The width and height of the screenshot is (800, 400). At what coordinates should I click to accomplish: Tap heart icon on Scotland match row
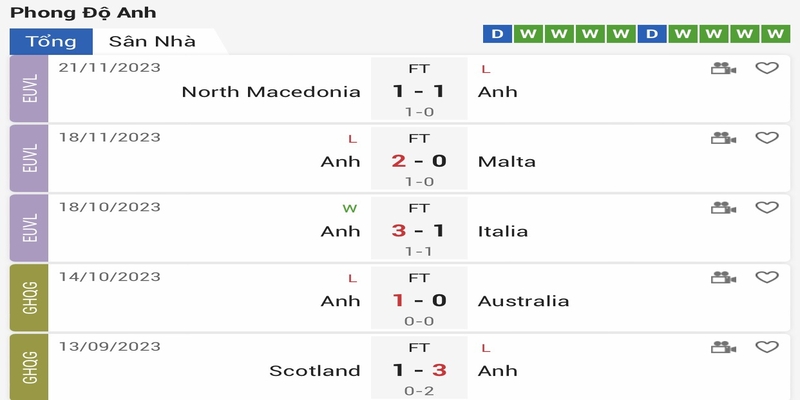[767, 347]
